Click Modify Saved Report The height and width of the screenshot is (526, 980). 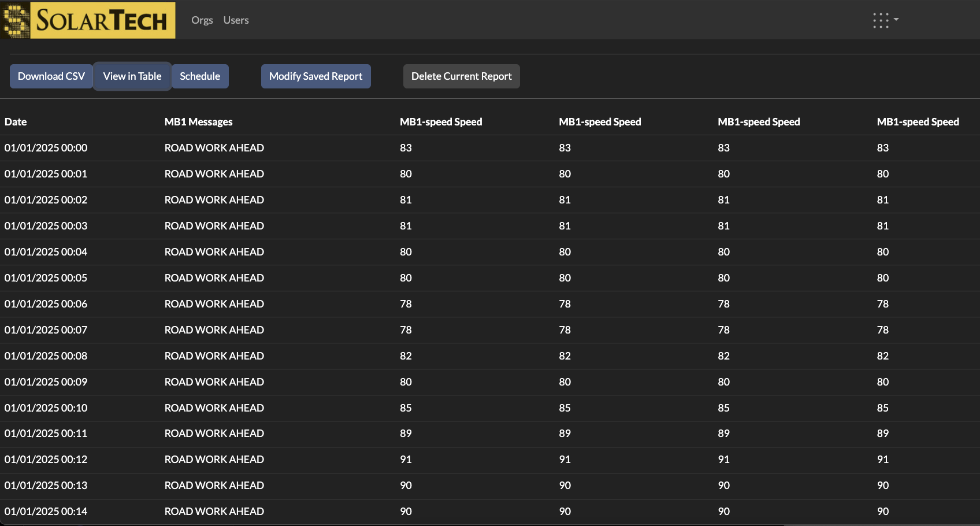(x=316, y=76)
